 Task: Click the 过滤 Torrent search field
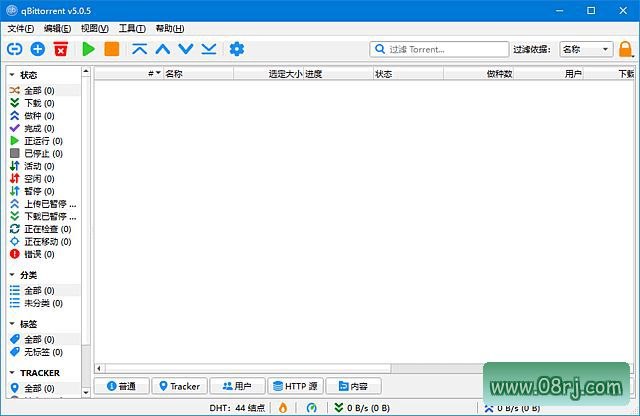439,49
